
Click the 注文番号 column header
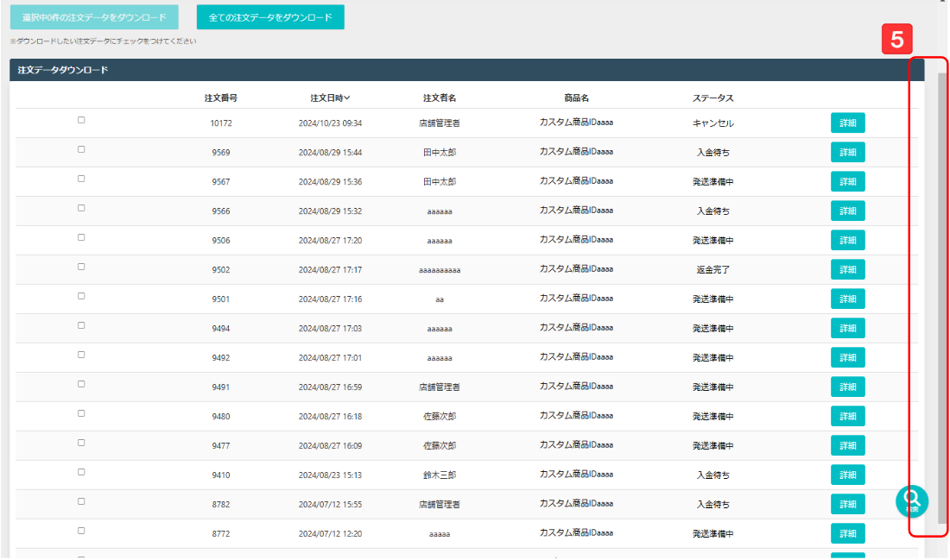[220, 98]
